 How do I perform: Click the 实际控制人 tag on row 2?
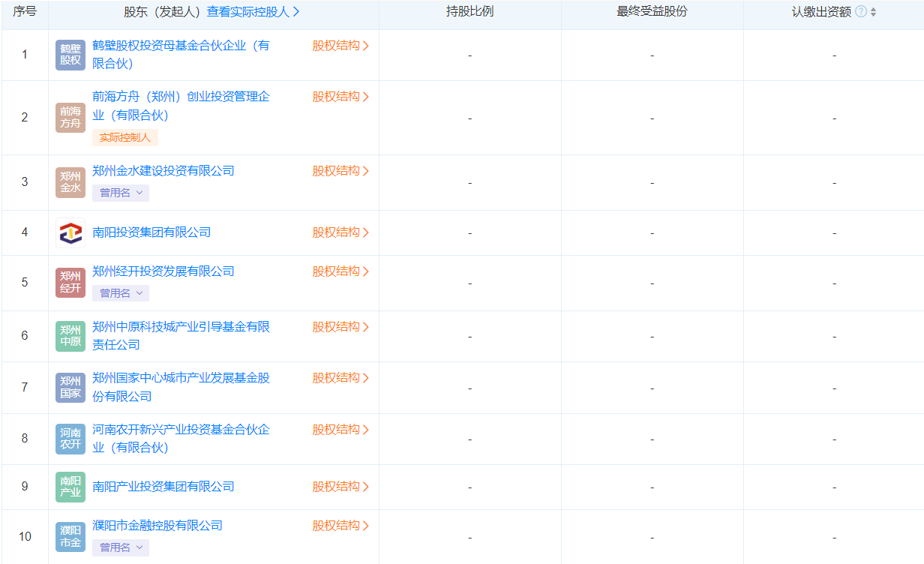pyautogui.click(x=125, y=138)
